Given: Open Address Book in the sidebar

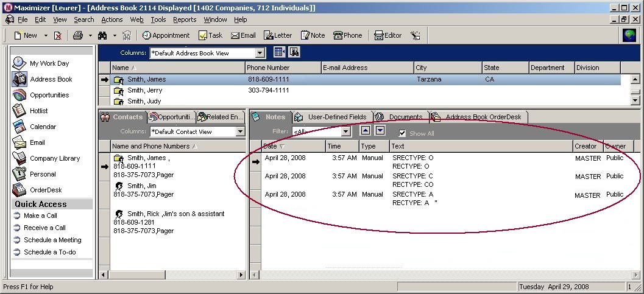Looking at the screenshot, I should click(x=42, y=79).
